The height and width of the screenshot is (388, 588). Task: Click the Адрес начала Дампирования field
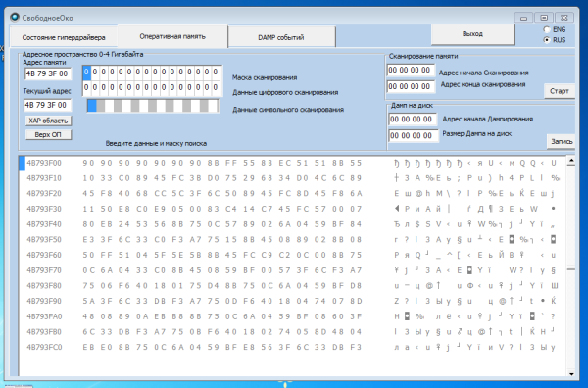[413, 120]
